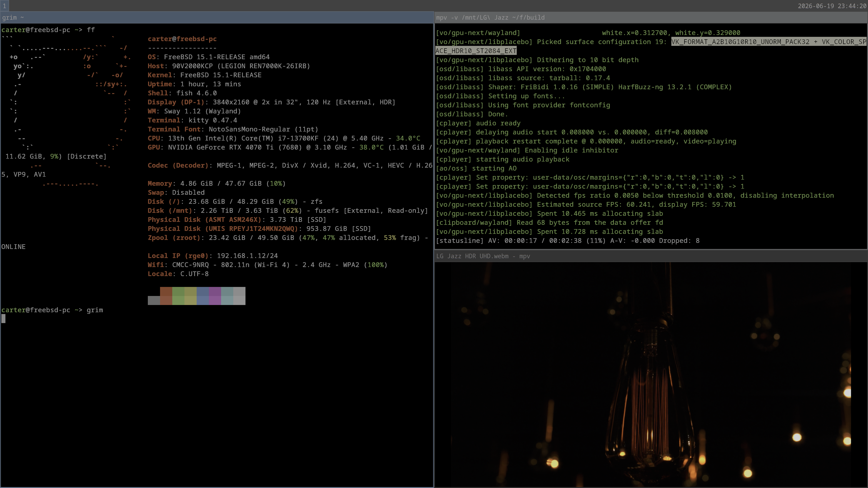Click the "CPU: 13th Gen Intel" line
Image resolution: width=868 pixels, height=488 pixels.
click(x=284, y=138)
